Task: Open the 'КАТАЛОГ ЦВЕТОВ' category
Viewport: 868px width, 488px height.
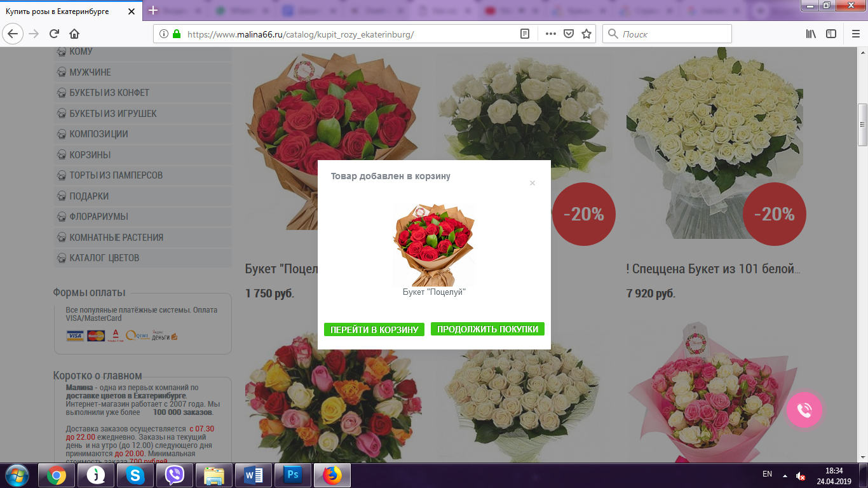Action: (143, 258)
